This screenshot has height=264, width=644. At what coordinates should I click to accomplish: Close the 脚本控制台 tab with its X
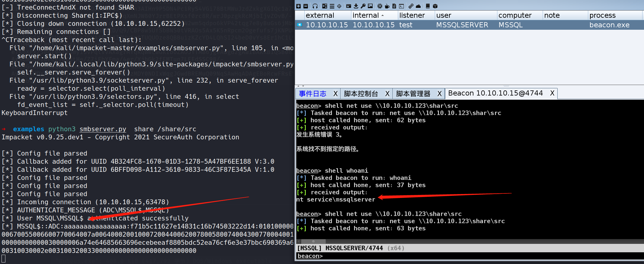387,94
